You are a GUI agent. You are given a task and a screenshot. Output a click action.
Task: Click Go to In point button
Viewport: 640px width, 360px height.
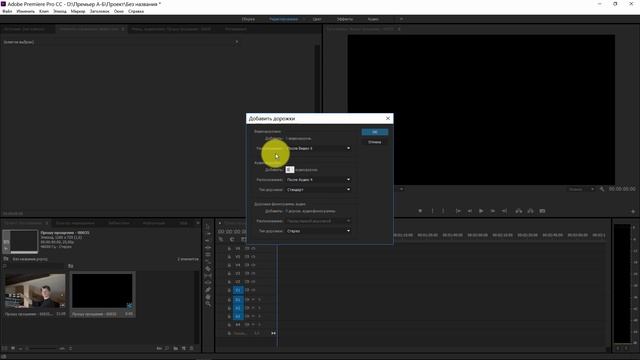pos(458,211)
